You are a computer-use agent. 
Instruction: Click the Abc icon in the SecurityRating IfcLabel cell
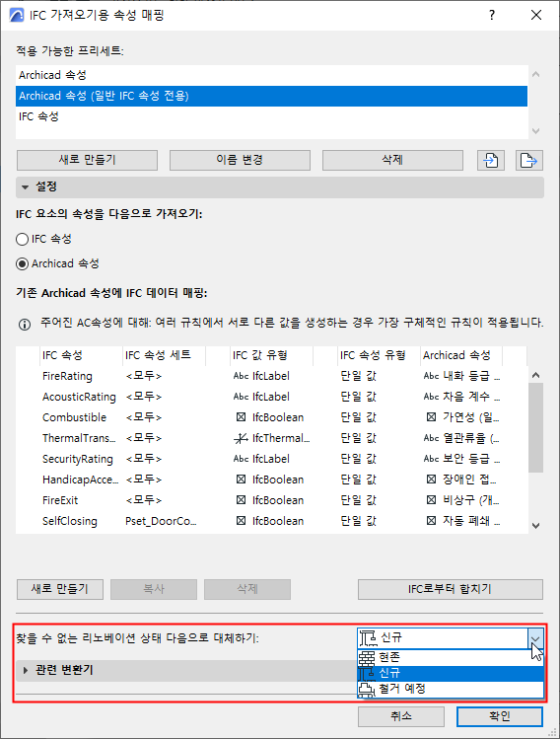[241, 459]
